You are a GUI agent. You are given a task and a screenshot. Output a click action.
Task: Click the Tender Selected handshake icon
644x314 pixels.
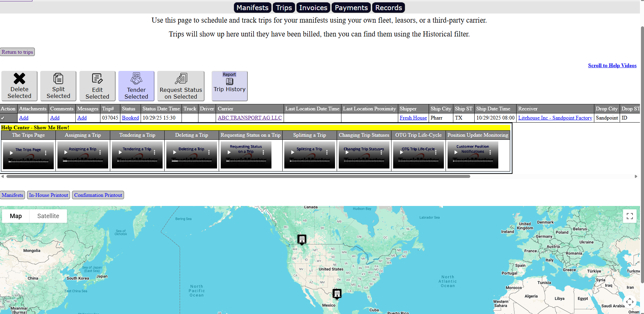(136, 79)
